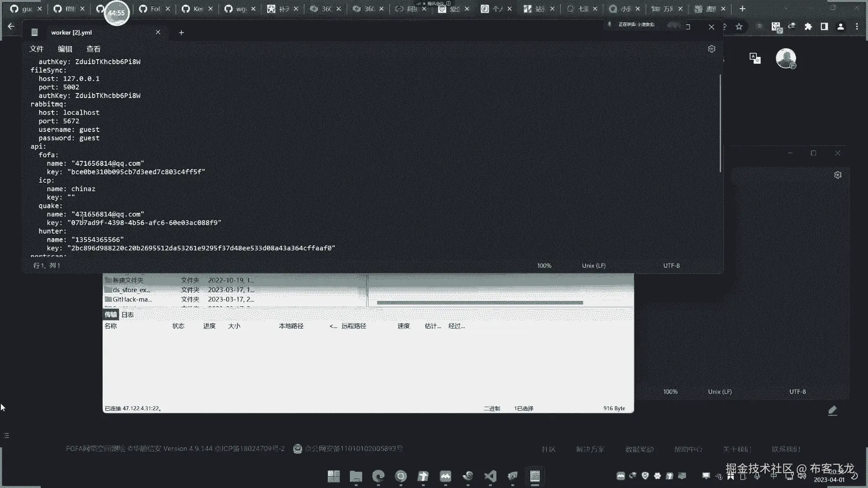Open Visual Studio Code from taskbar
This screenshot has height=488, width=868.
tap(490, 476)
